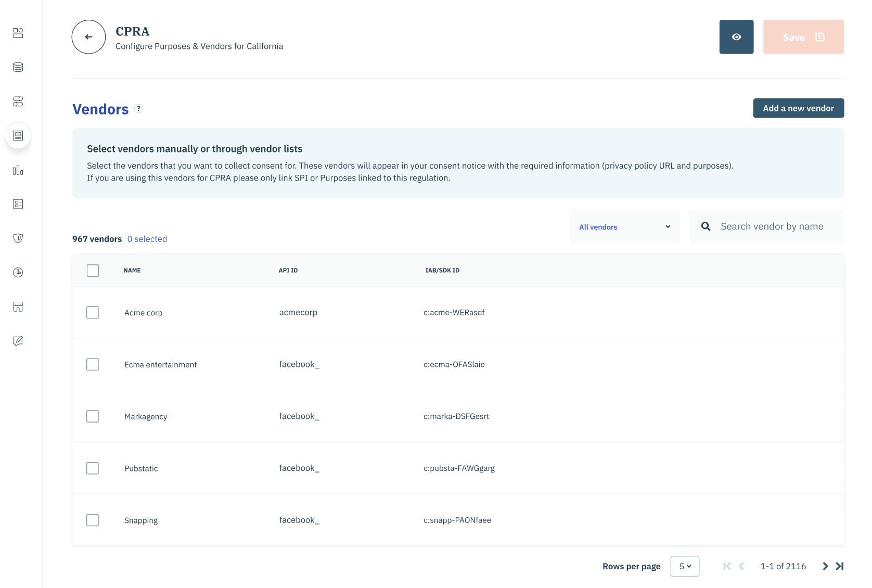Image resolution: width=872 pixels, height=588 pixels.
Task: Change the Rows per page value
Action: click(x=685, y=566)
